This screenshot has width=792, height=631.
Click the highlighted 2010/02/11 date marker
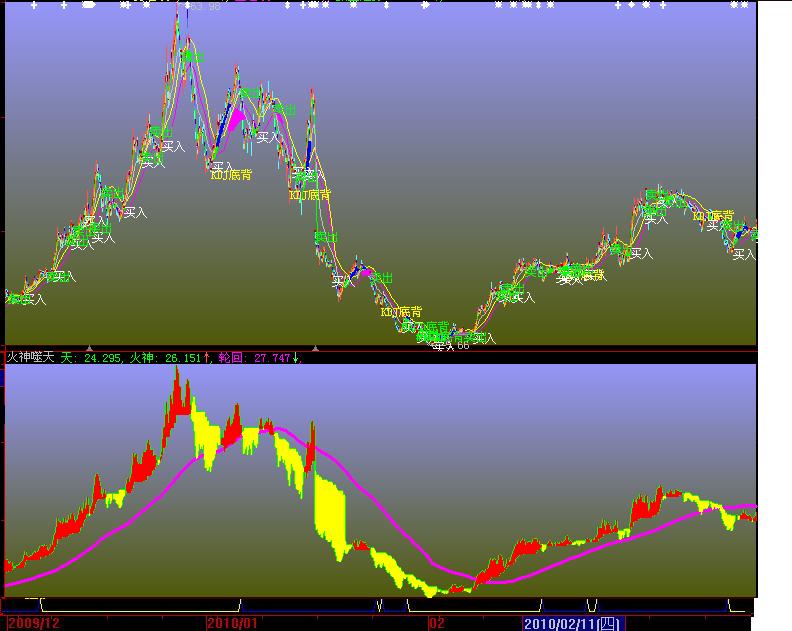pyautogui.click(x=572, y=623)
